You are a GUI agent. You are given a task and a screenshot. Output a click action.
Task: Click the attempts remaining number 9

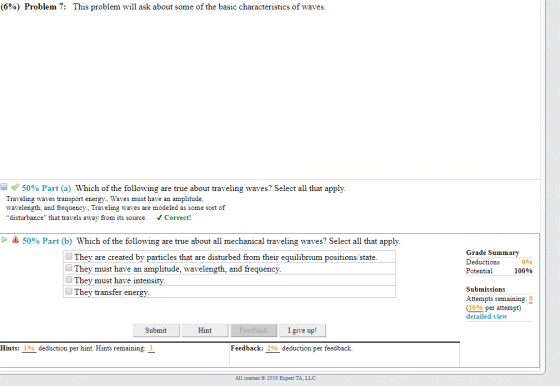pos(531,299)
